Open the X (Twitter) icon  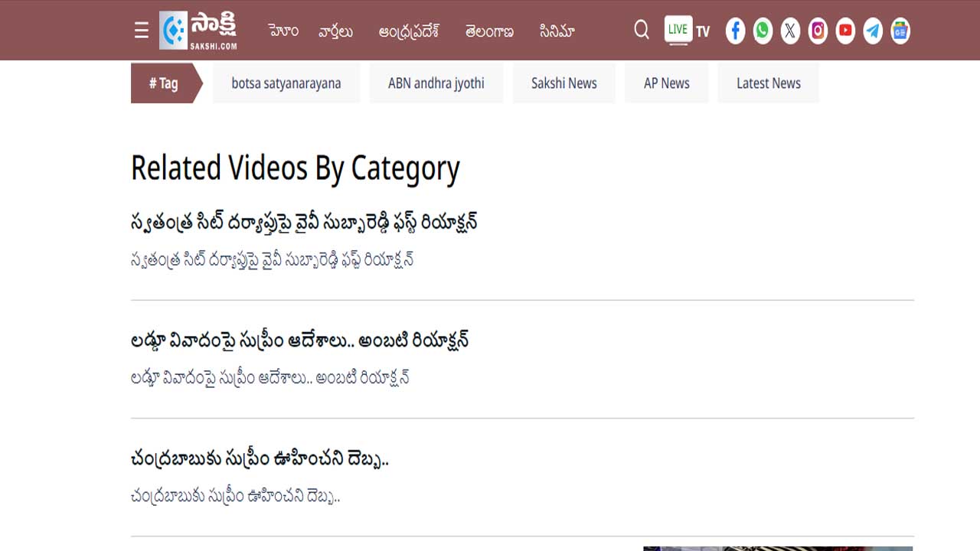pos(790,31)
